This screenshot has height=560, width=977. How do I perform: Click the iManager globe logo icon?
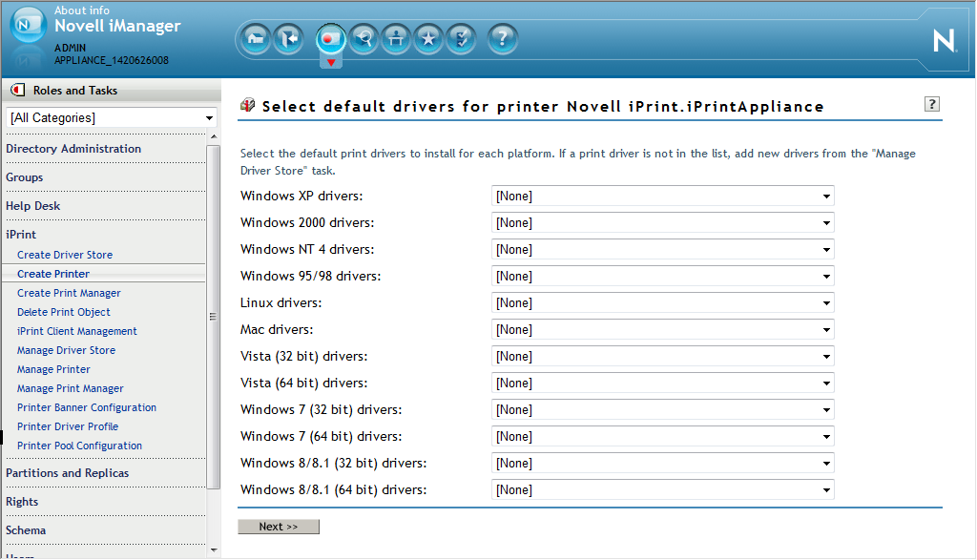click(28, 25)
